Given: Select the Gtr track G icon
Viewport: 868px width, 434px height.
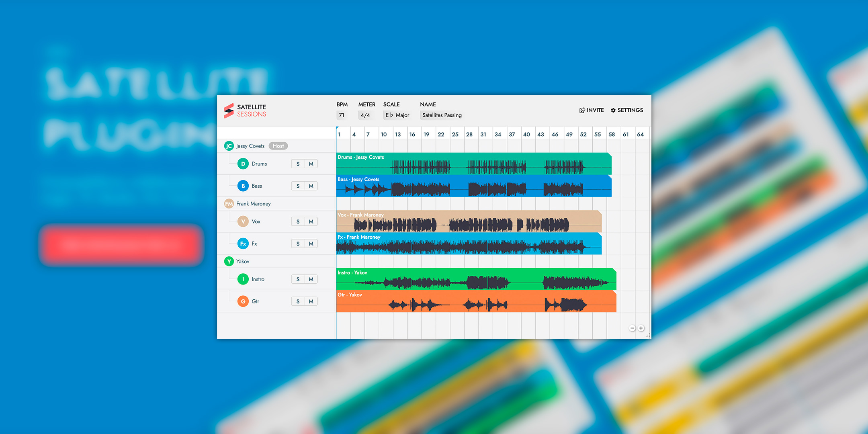Looking at the screenshot, I should (243, 301).
